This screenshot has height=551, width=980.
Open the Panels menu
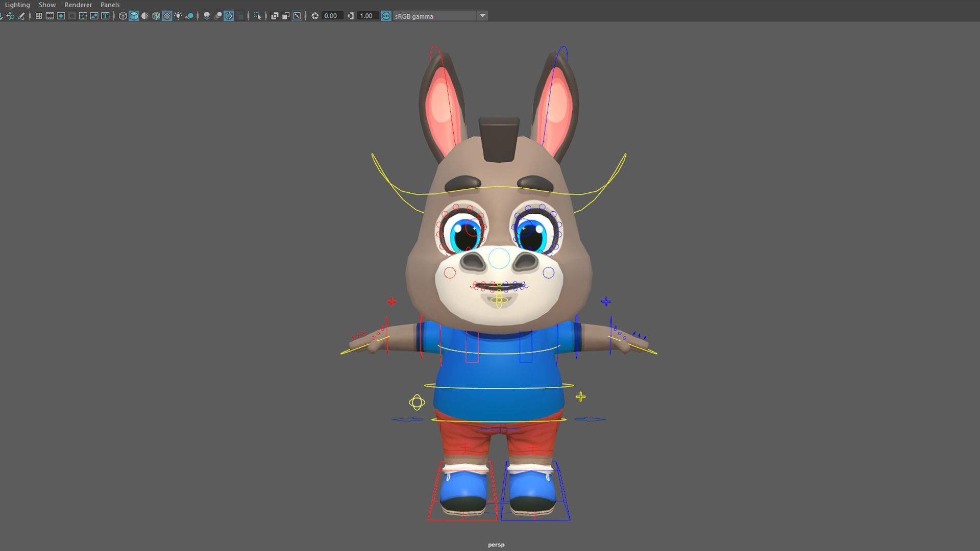[110, 5]
